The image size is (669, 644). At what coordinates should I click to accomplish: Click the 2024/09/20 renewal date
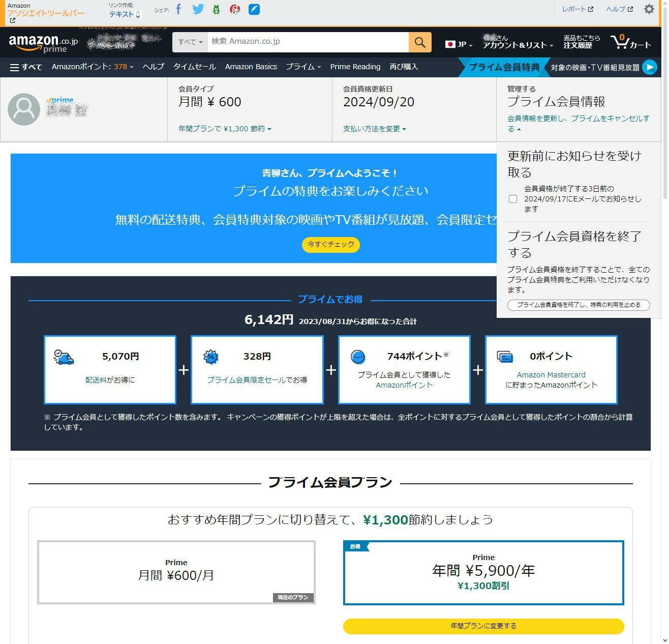point(379,102)
